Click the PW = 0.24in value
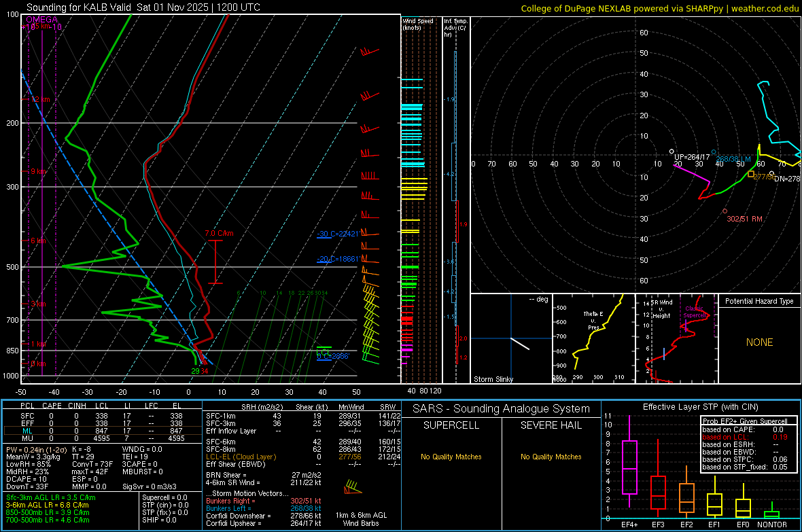802x532 pixels. tap(35, 449)
